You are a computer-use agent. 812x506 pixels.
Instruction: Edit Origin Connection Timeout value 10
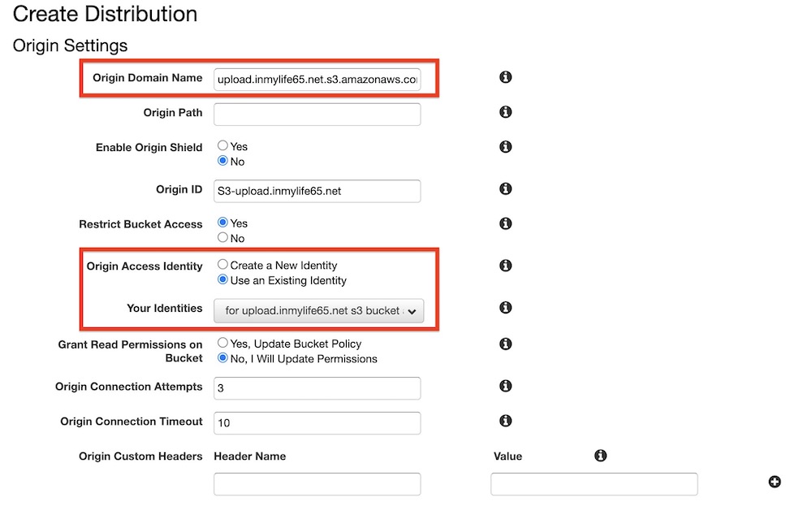coord(317,422)
